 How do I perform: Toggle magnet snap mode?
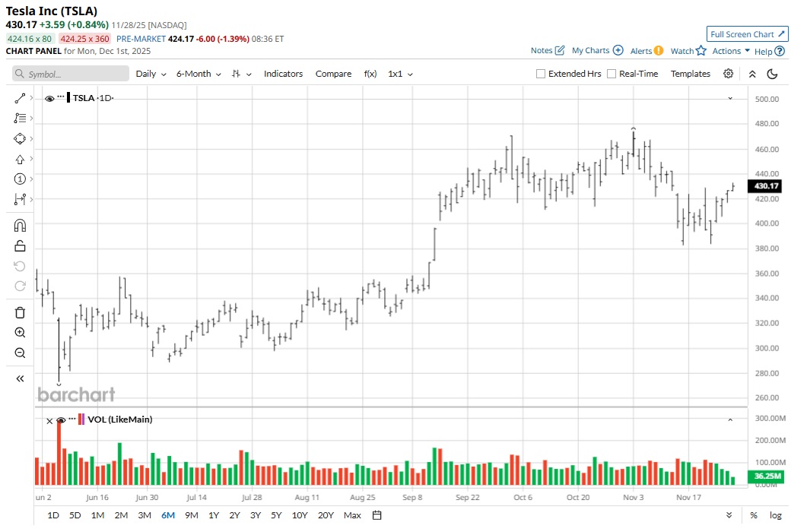point(20,226)
